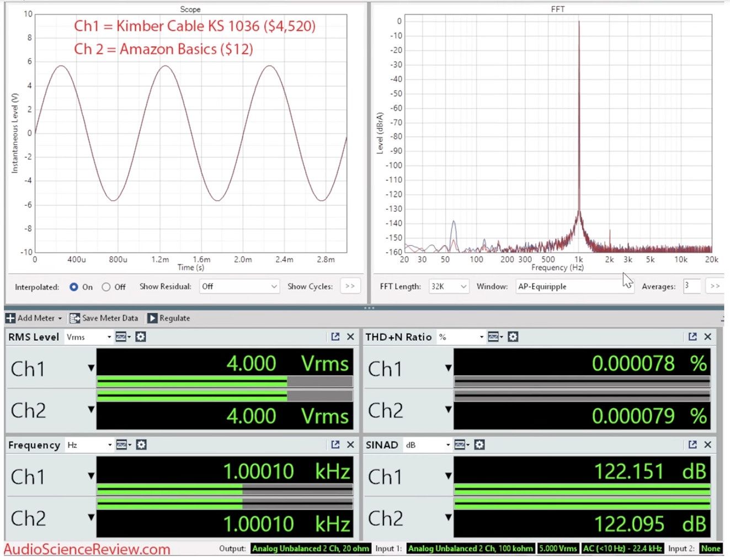Click Output Analog Unbalanced 20 ohm status
This screenshot has width=730, height=560.
point(311,548)
